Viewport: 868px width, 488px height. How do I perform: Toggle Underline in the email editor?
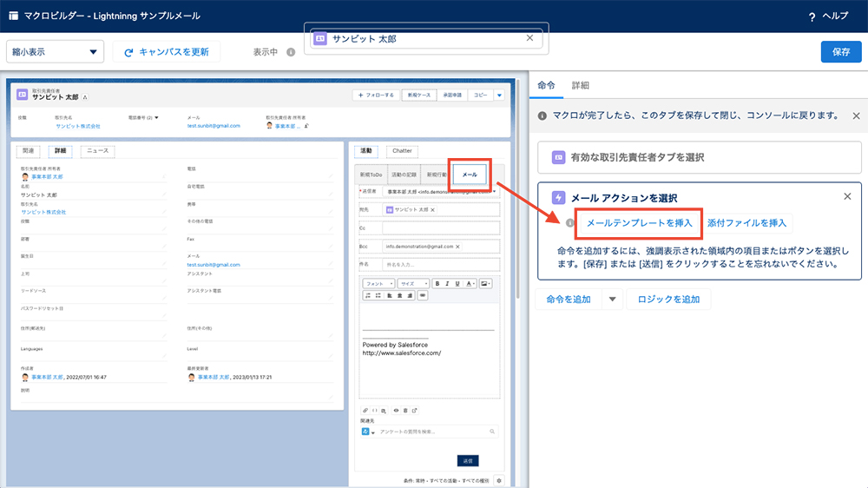(x=457, y=284)
